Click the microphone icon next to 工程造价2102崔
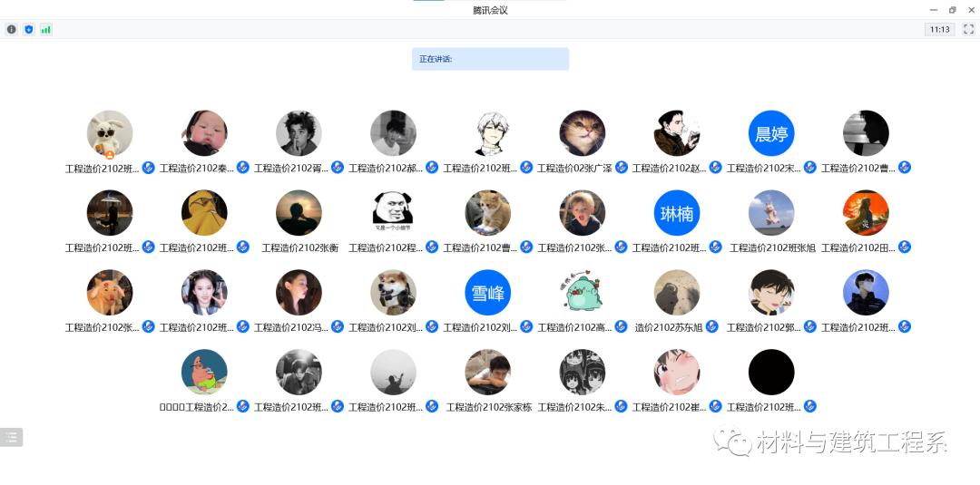 pos(715,406)
